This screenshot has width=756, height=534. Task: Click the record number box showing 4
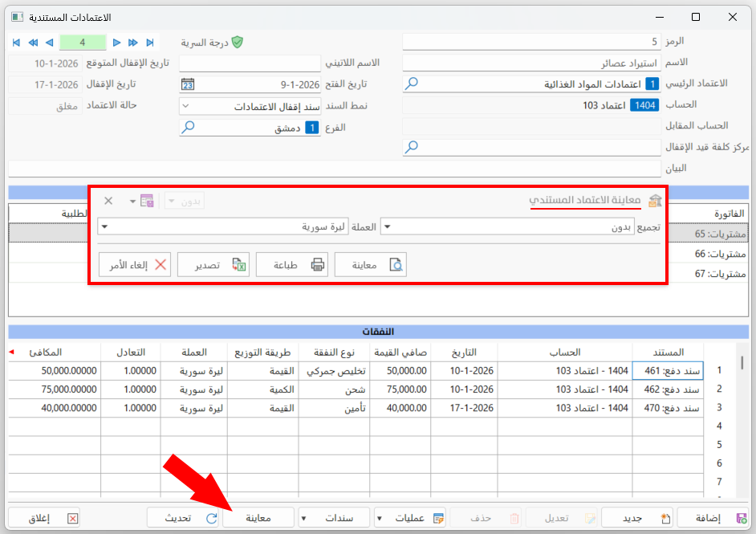[x=83, y=43]
